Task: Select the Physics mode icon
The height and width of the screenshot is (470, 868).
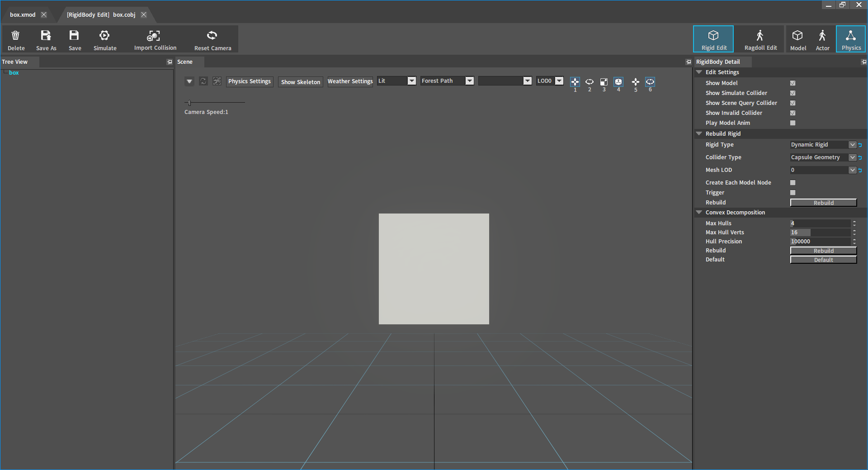Action: [x=851, y=39]
